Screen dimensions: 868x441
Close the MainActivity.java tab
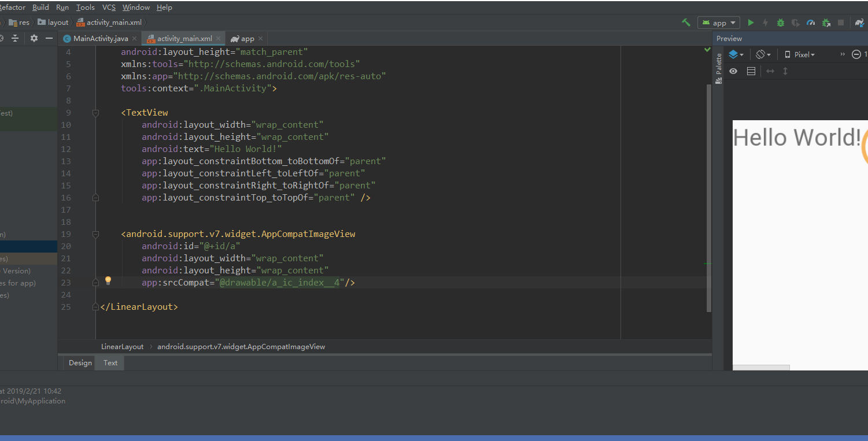135,39
